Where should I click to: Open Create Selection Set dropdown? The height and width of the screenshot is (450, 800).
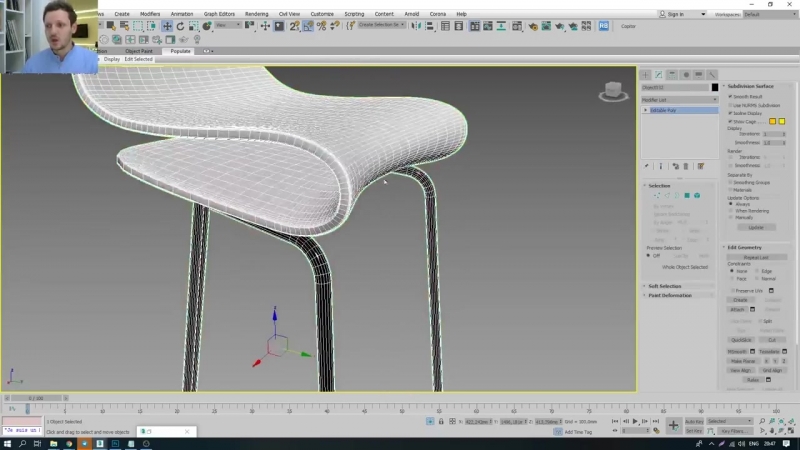pyautogui.click(x=381, y=24)
